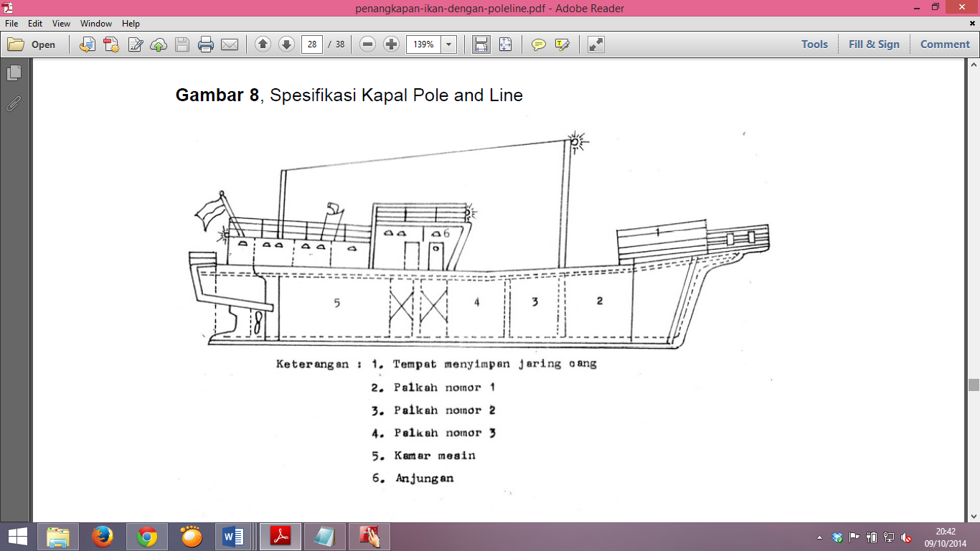Viewport: 980px width, 551px height.
Task: Click the notepad app taskbar icon
Action: coord(324,537)
